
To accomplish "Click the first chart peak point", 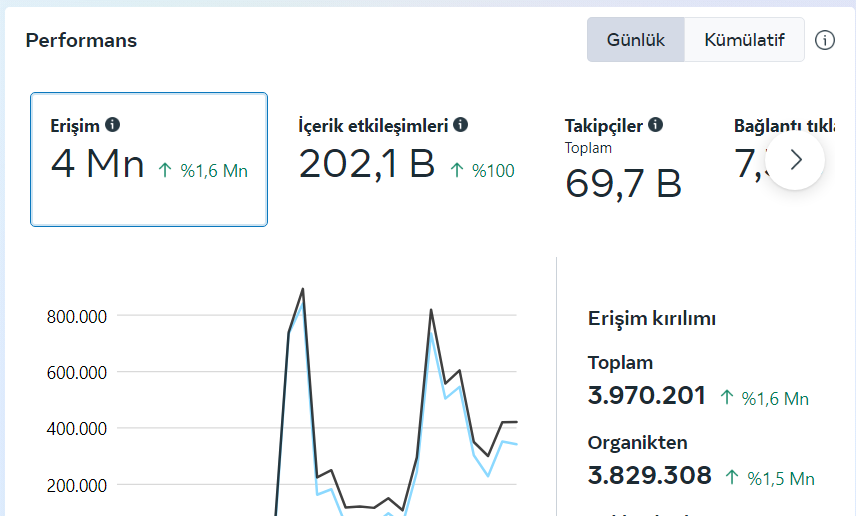I will point(303,289).
